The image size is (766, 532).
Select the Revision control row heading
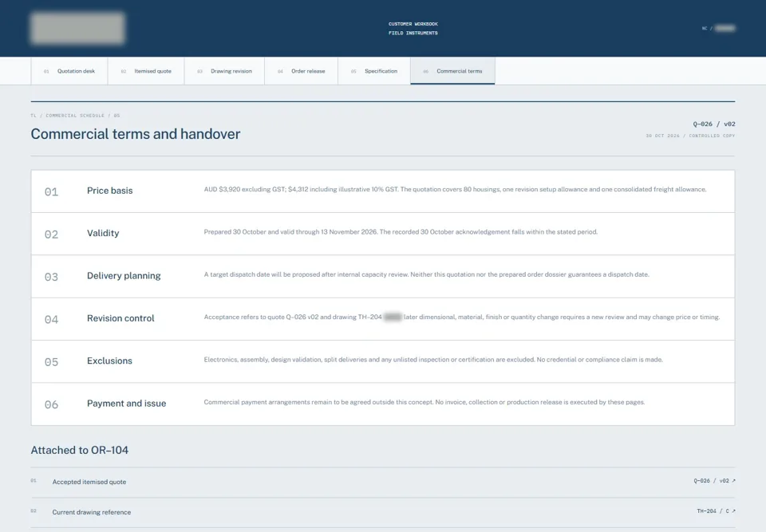[x=120, y=318]
